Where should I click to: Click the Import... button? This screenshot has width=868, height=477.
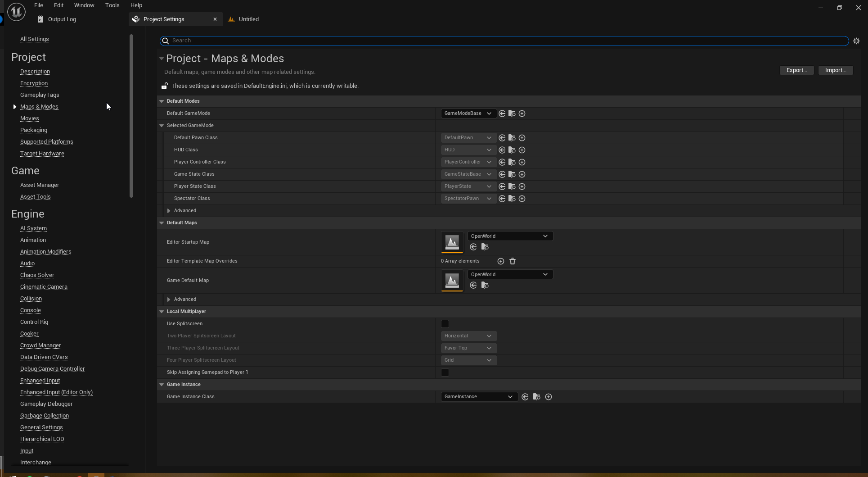coord(836,70)
